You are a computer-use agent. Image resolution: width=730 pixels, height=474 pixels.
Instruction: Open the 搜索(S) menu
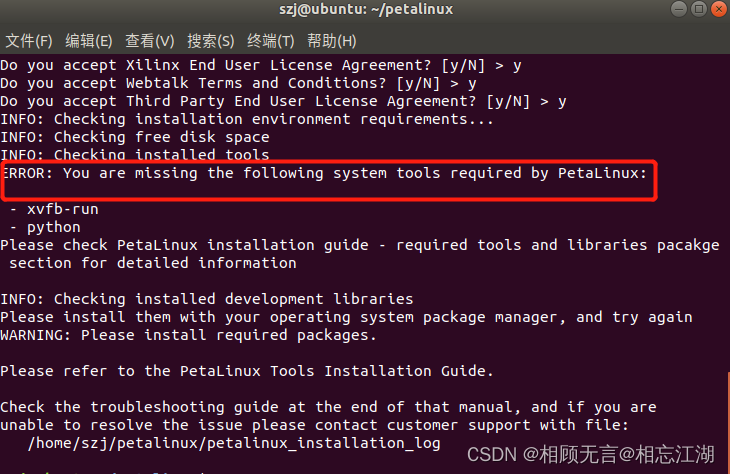click(210, 41)
